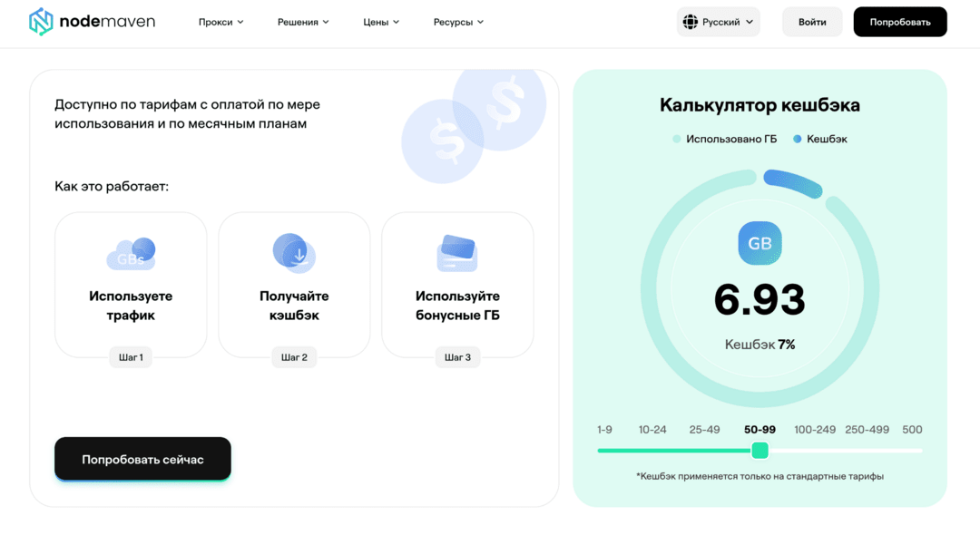Click the Шаг 2 badge
This screenshot has width=980, height=535.
click(x=294, y=357)
